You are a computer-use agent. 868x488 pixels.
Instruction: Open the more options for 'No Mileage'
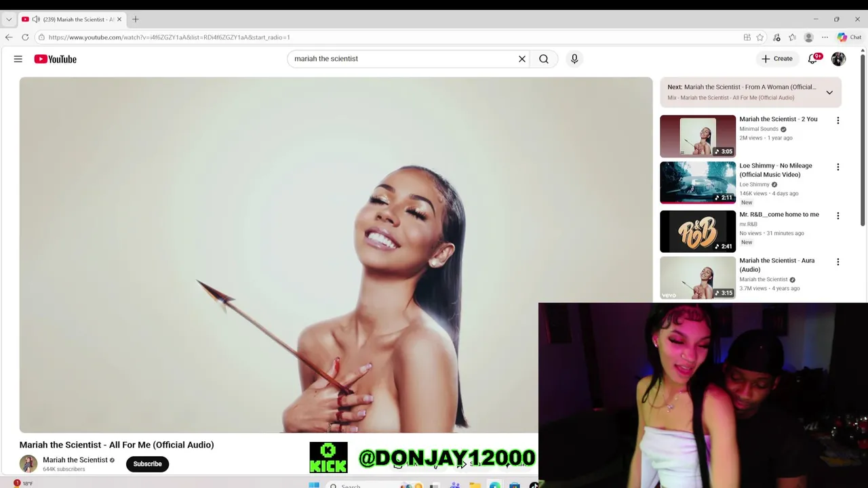point(838,167)
